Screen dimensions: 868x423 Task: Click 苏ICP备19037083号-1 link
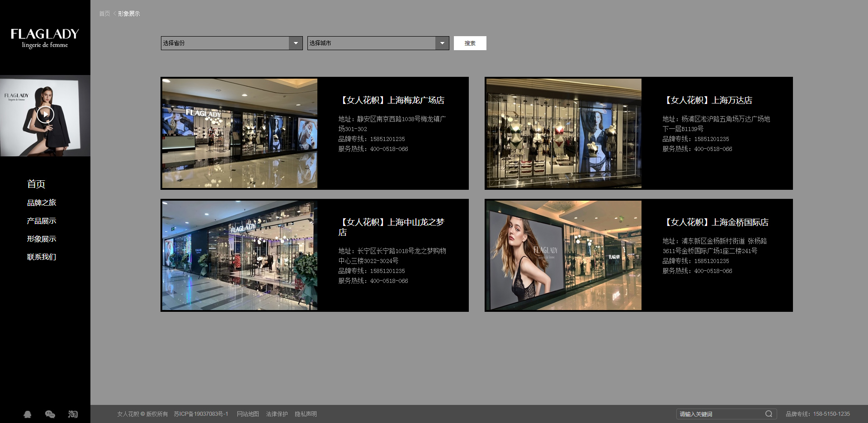201,414
